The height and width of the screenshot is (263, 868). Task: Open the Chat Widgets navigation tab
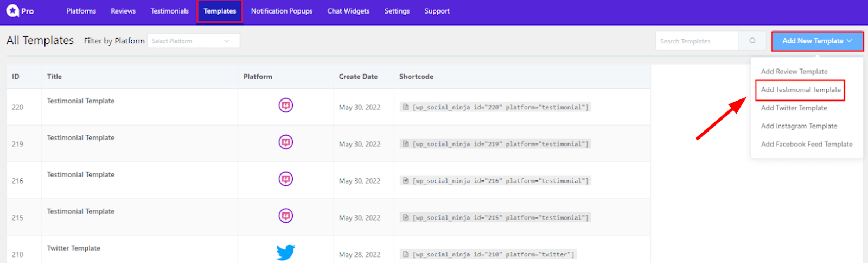[x=348, y=11]
